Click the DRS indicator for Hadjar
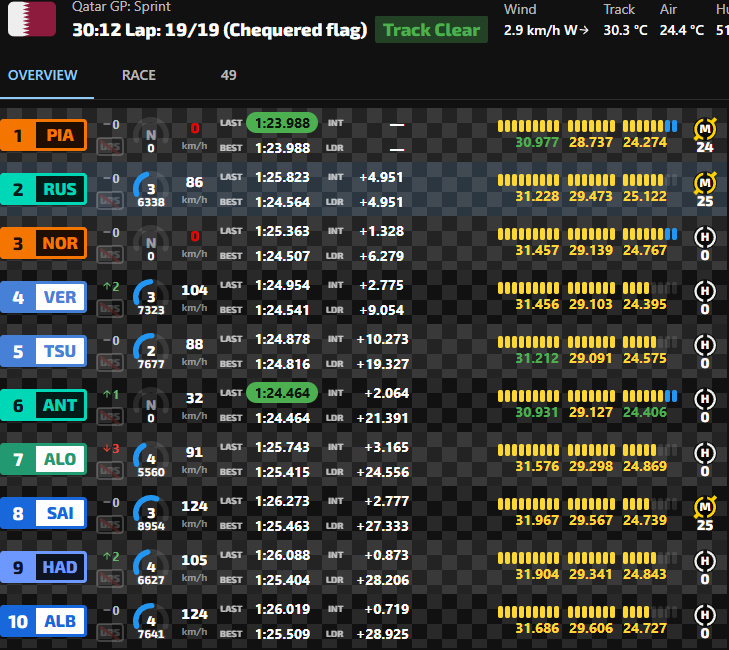 coord(110,578)
